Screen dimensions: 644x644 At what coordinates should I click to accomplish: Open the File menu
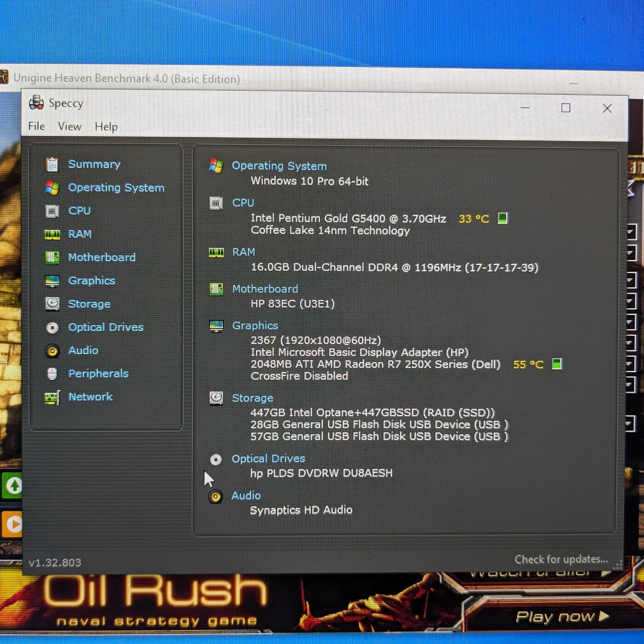pos(37,126)
